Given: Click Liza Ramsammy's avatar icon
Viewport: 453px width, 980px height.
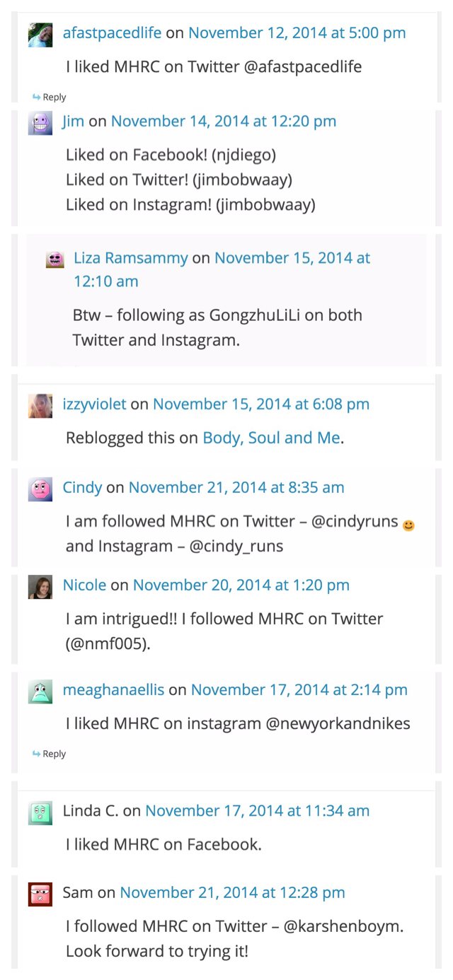Looking at the screenshot, I should (55, 259).
